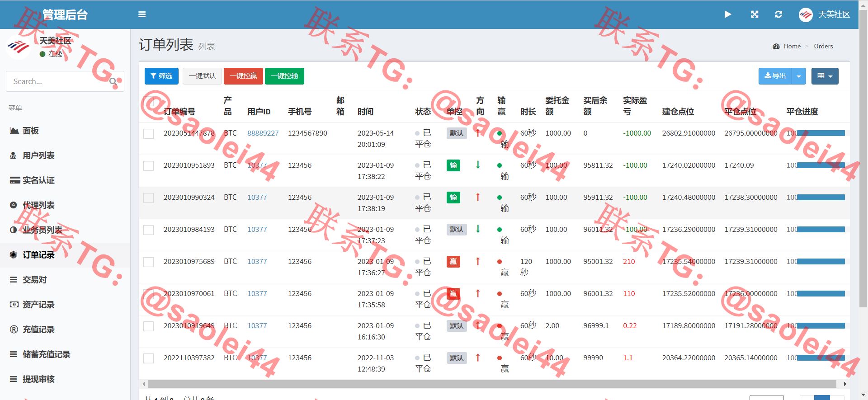The image size is (868, 400).
Task: Check the box for order 2023010919649
Action: [148, 326]
